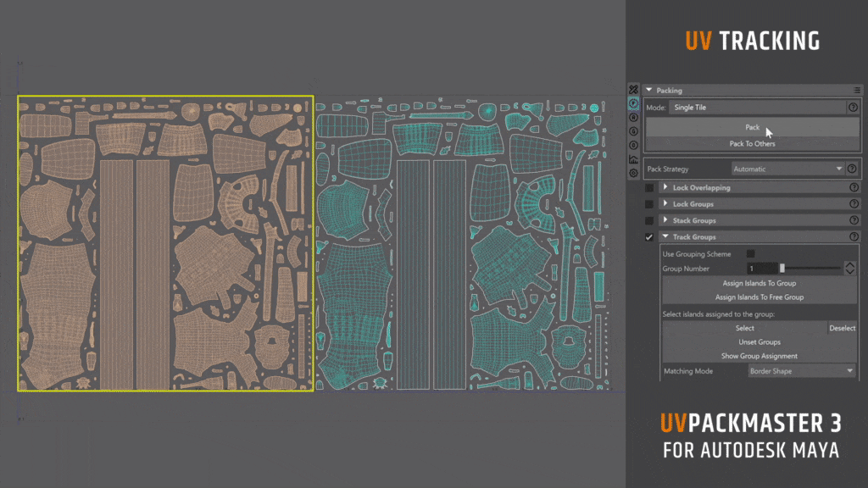Click the highlighted P icon in the sidebar

[632, 103]
